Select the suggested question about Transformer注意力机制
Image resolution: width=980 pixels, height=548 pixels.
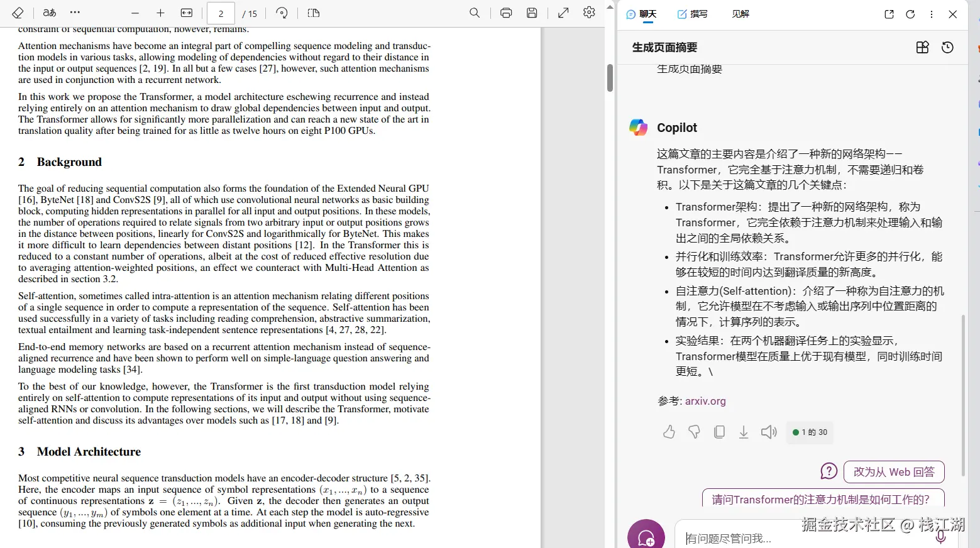(x=823, y=498)
